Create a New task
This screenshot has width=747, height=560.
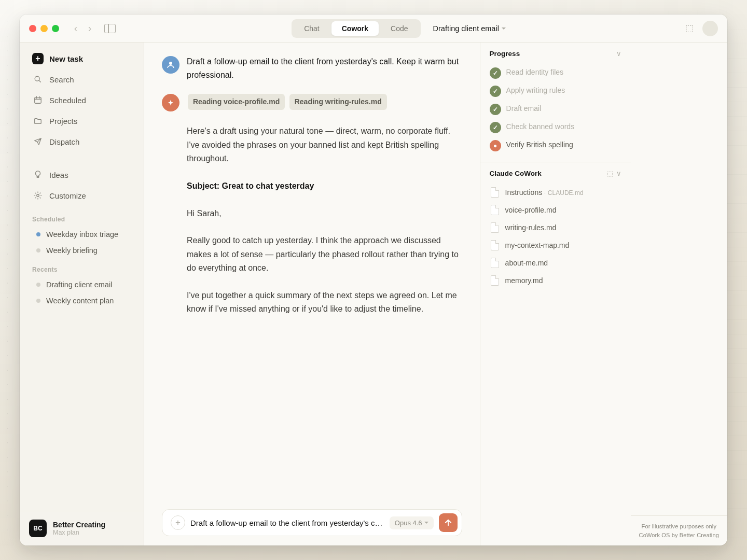coord(66,59)
